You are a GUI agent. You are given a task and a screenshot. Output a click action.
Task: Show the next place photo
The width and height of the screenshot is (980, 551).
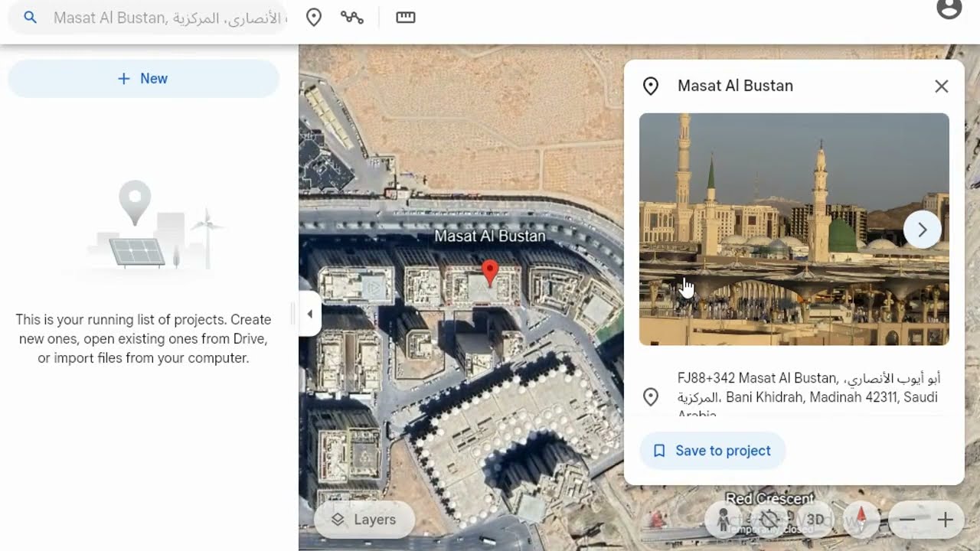[923, 230]
